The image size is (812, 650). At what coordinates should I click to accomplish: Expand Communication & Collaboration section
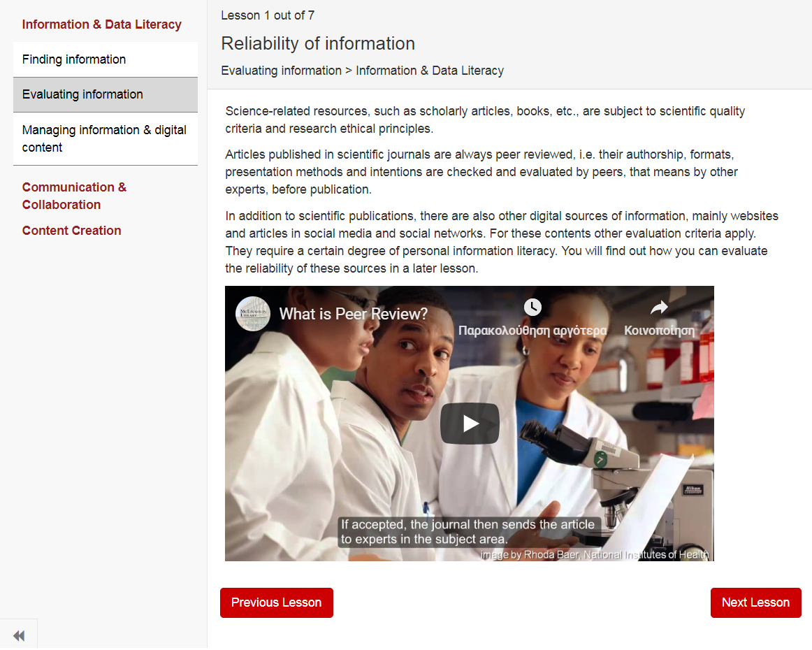[x=74, y=196]
